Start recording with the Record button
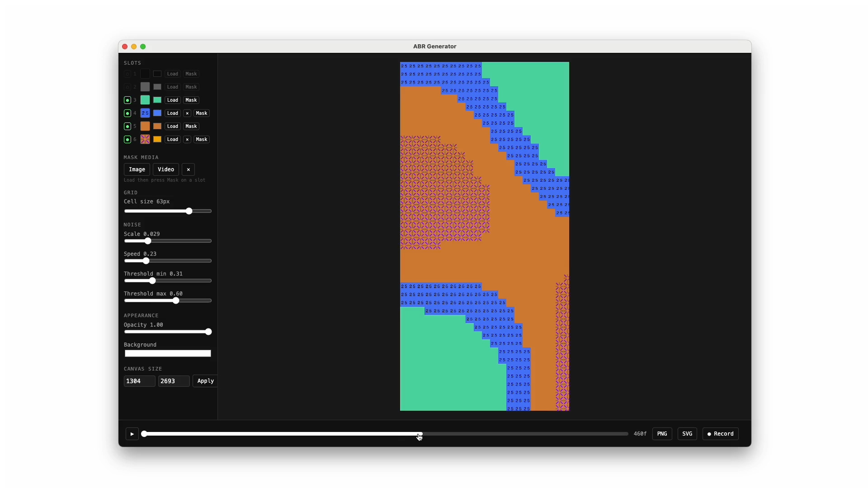This screenshot has height=488, width=868. [x=721, y=434]
